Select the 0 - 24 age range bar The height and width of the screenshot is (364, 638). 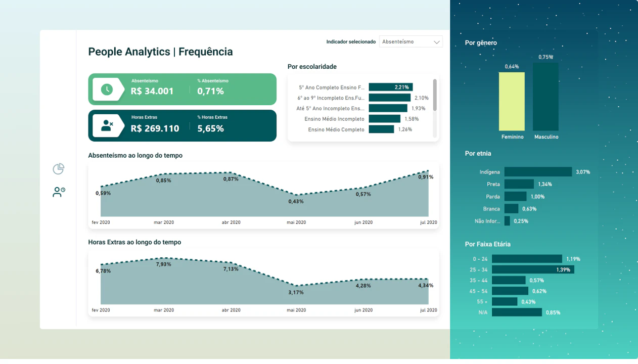click(x=527, y=259)
